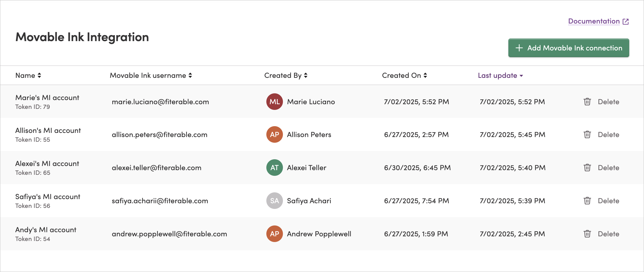Image resolution: width=644 pixels, height=272 pixels.
Task: Click last update 7/02/2025, 5:40 PM
Action: 513,168
